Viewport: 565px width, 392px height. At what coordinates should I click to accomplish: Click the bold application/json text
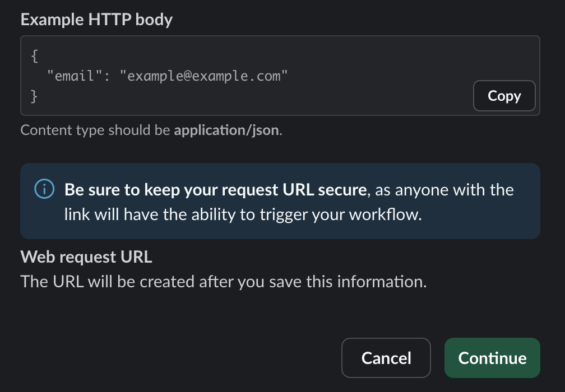(x=226, y=130)
